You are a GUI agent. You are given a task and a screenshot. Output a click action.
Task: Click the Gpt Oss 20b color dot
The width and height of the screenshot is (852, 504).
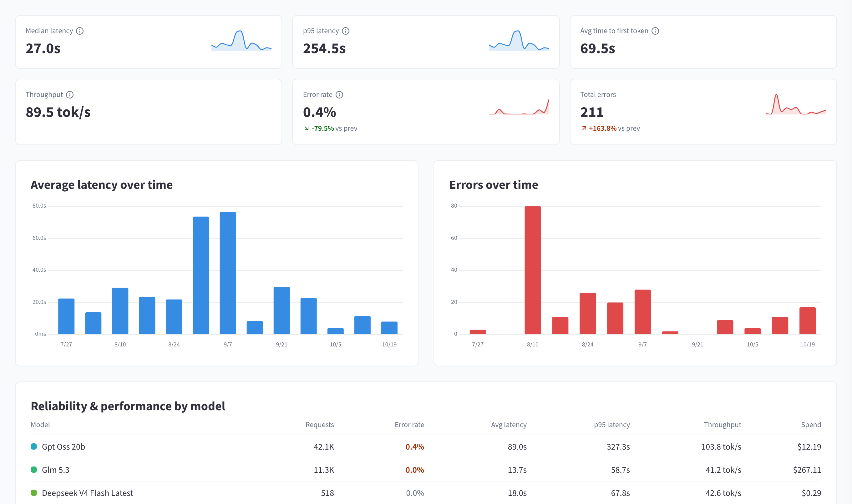[x=34, y=446]
